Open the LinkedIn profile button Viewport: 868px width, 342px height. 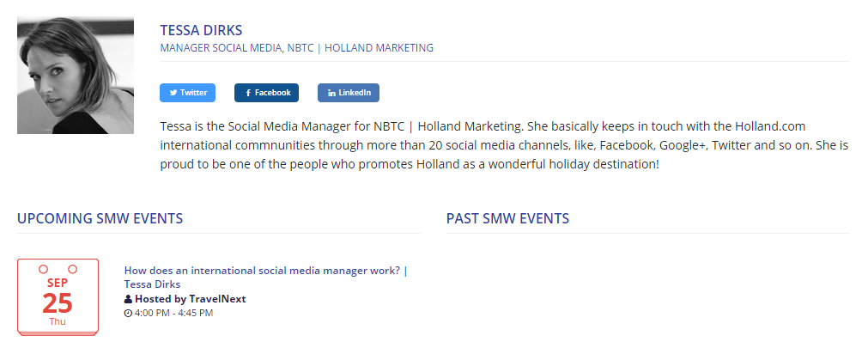349,93
